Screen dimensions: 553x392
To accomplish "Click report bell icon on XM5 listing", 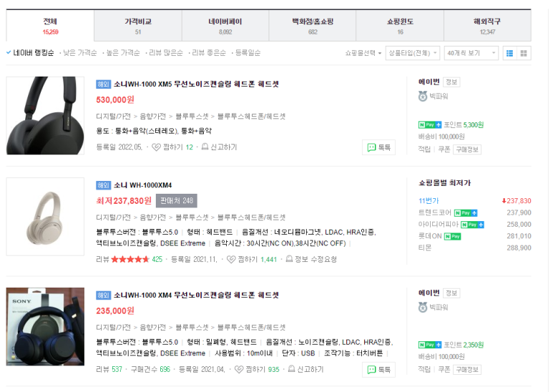I will pos(205,147).
